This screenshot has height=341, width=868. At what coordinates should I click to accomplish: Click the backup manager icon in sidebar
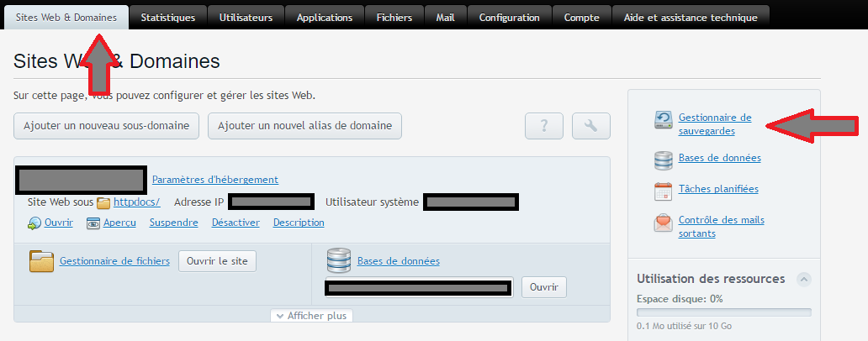tap(664, 121)
